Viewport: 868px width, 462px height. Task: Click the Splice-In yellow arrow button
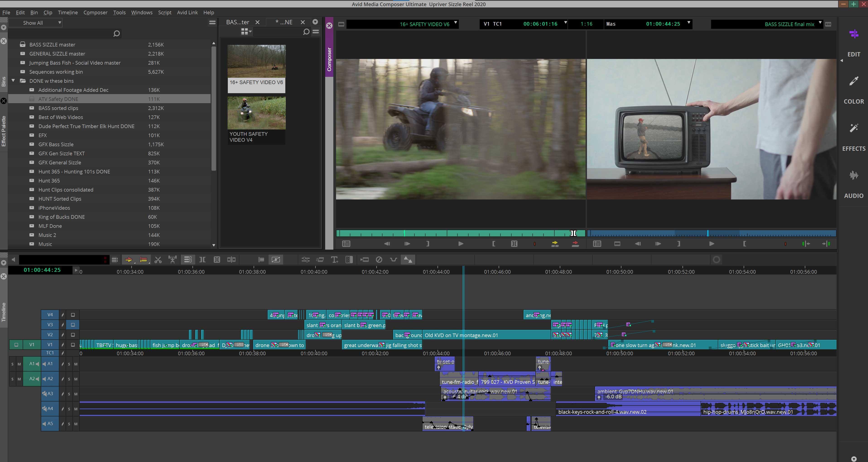tap(555, 244)
